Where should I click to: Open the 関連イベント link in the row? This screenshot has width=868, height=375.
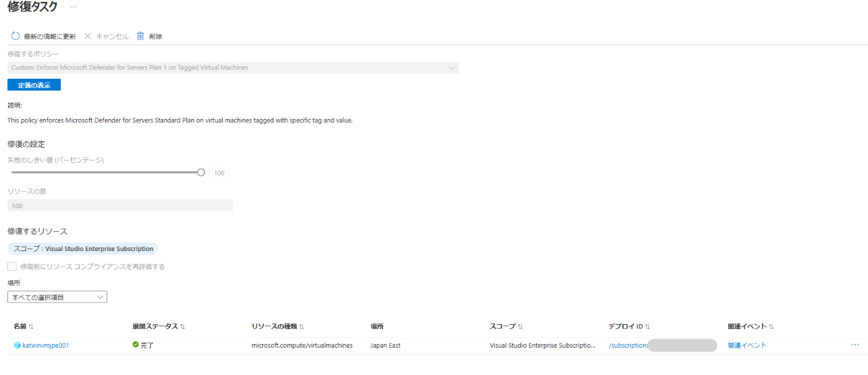[747, 345]
